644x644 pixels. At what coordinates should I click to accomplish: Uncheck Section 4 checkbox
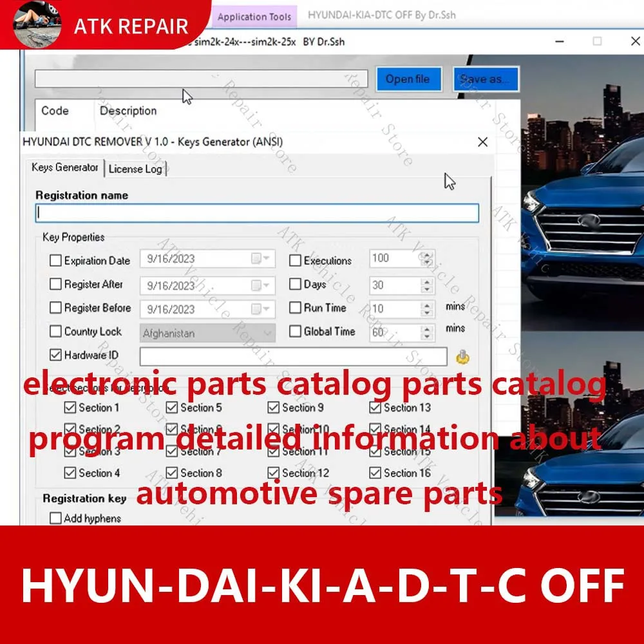pos(70,473)
